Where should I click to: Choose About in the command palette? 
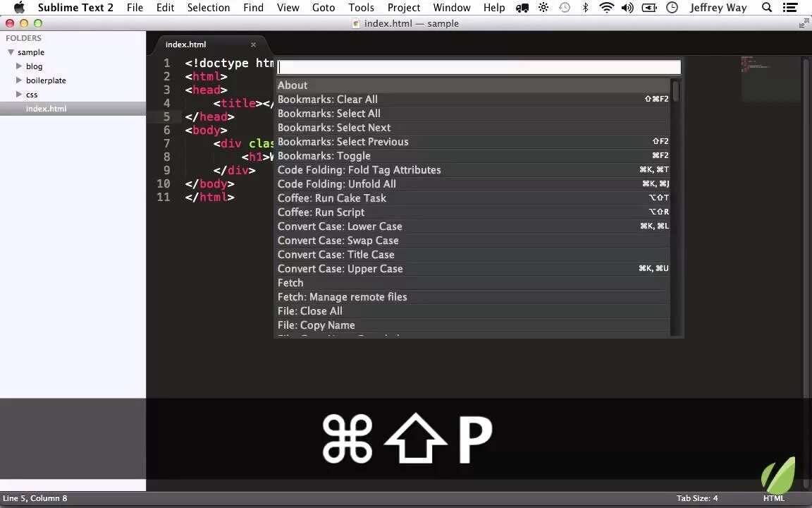(474, 85)
